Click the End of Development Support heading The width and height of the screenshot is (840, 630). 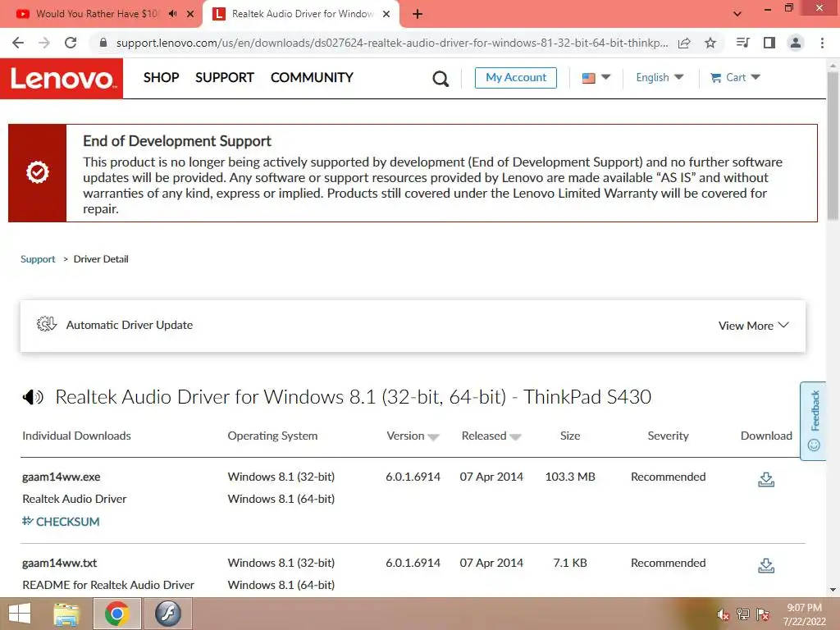coord(177,141)
